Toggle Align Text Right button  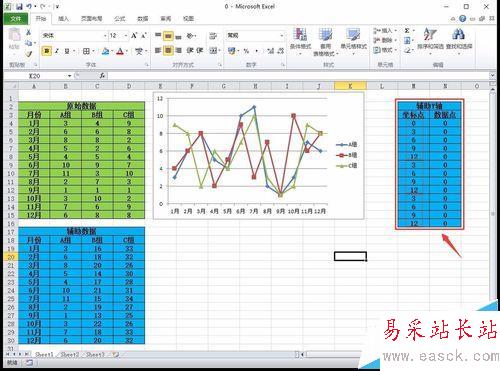click(178, 50)
